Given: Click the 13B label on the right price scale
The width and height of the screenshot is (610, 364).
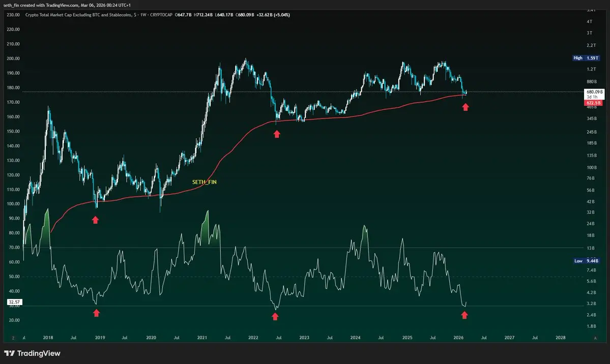Looking at the screenshot, I should click(x=591, y=248).
